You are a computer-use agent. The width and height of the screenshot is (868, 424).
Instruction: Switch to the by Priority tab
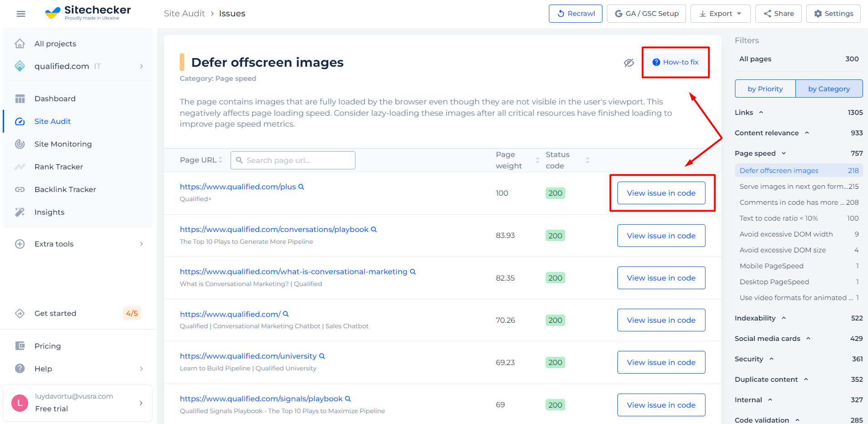(x=765, y=89)
